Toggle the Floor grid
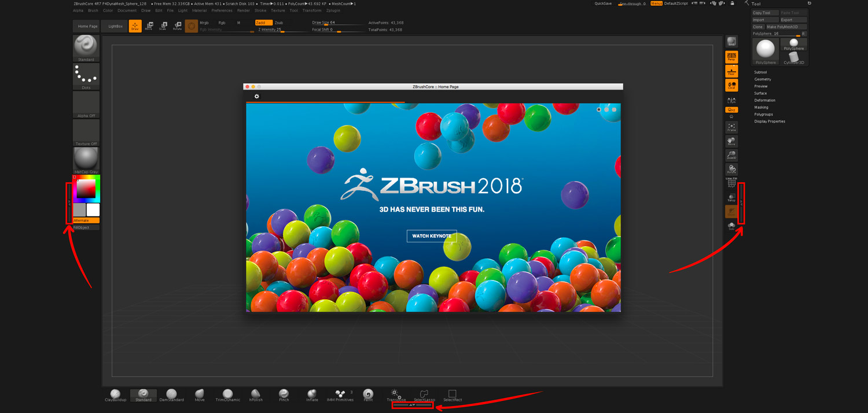868x413 pixels. [731, 71]
